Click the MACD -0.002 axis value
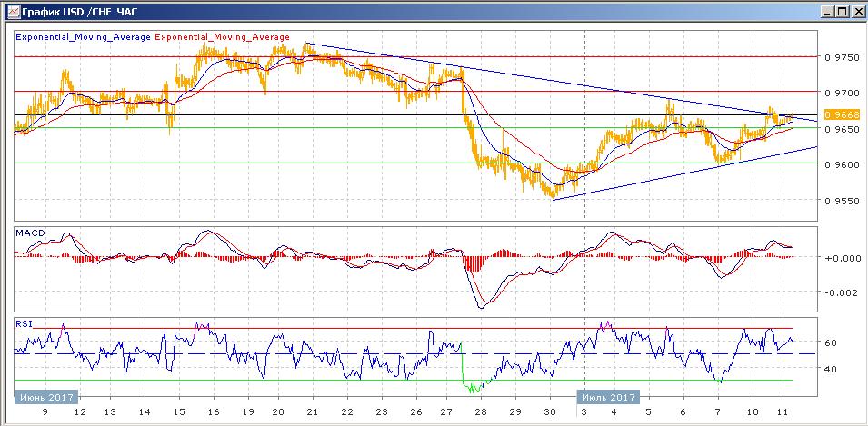868x426 pixels. [x=839, y=292]
